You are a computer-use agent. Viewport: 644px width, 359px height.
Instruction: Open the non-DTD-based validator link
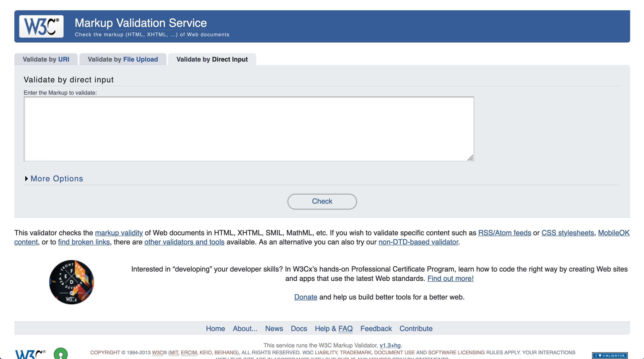pyautogui.click(x=418, y=242)
